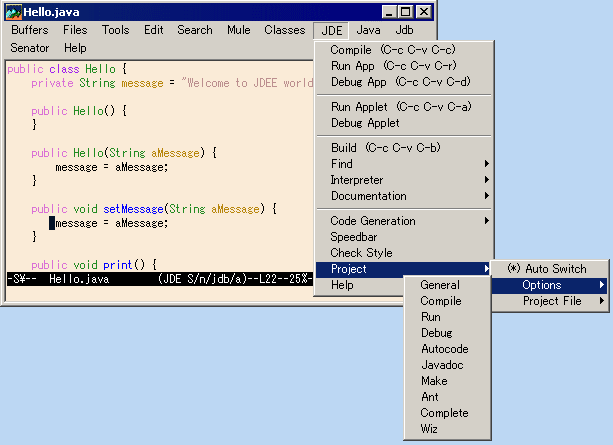Open the Jdb menu
The width and height of the screenshot is (613, 445).
tap(404, 30)
